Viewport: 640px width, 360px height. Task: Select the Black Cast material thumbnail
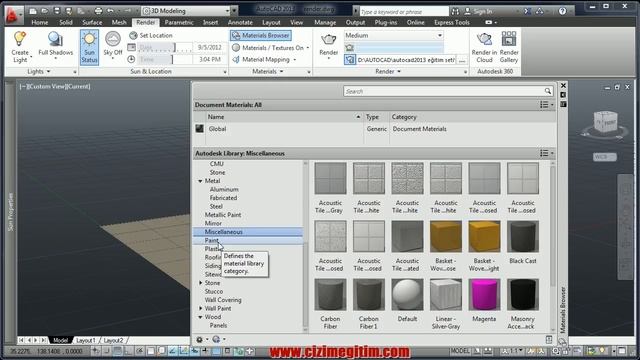click(x=523, y=236)
